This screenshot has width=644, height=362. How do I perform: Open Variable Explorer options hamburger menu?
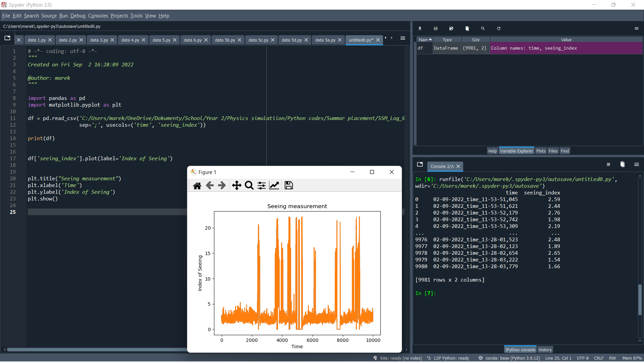637,28
